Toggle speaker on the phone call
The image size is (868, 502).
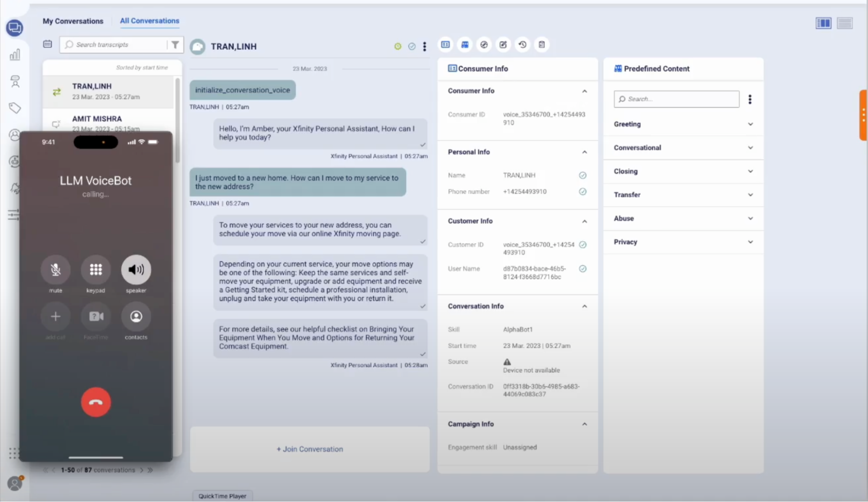pos(136,270)
